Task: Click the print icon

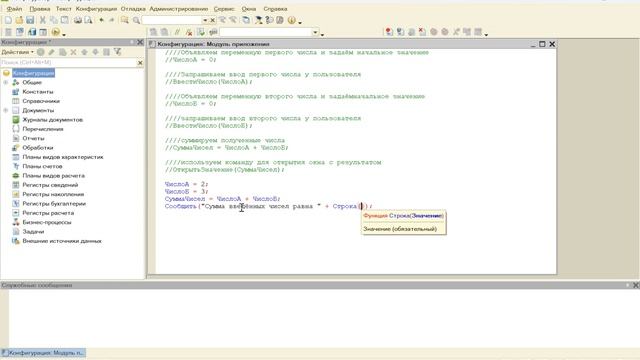Action: [78, 20]
